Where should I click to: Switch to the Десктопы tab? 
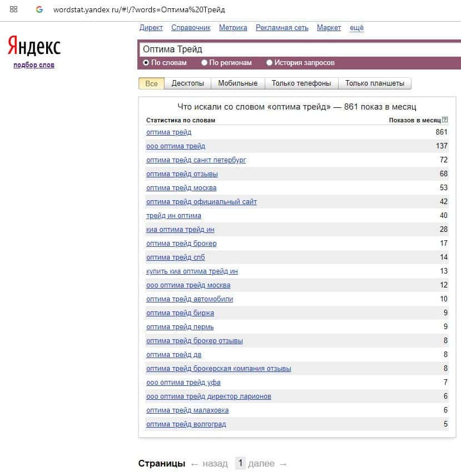pos(187,83)
